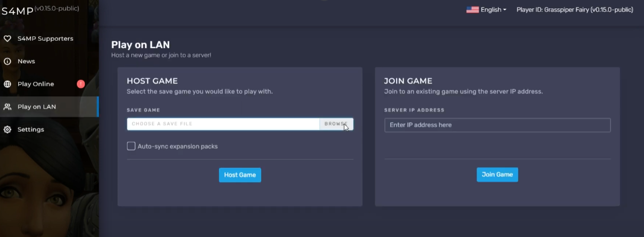The height and width of the screenshot is (237, 644).
Task: Open the English language dropdown
Action: click(493, 9)
